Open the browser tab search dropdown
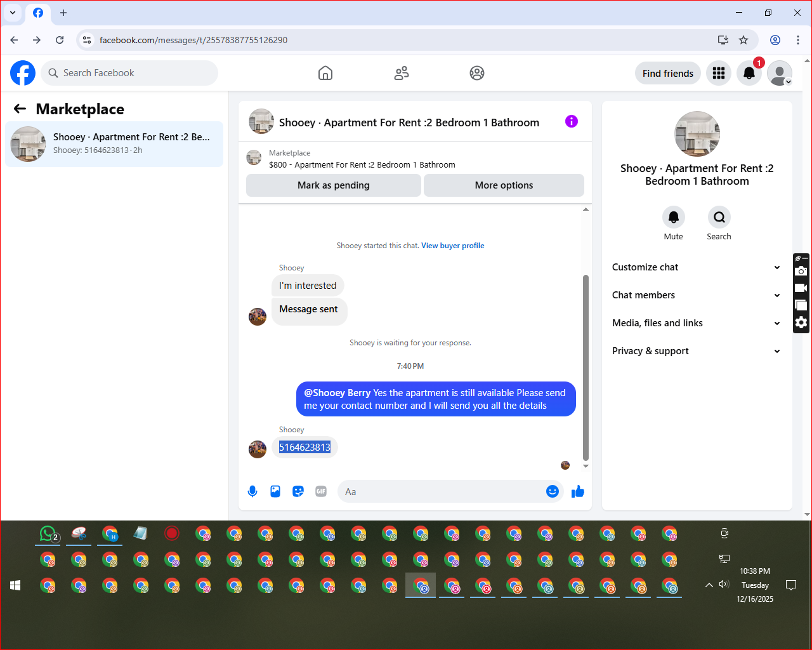The image size is (812, 650). (x=13, y=13)
